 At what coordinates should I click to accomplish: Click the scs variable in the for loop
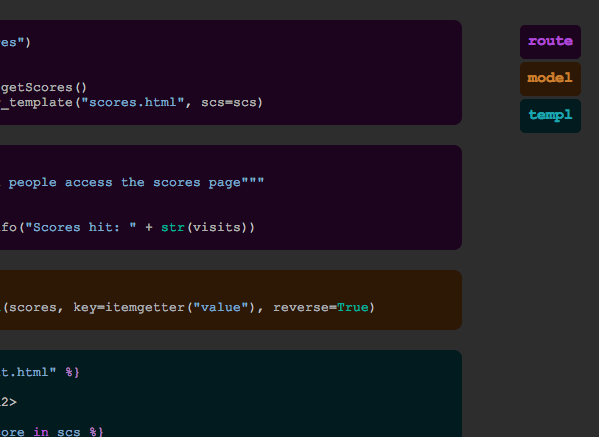(68, 432)
